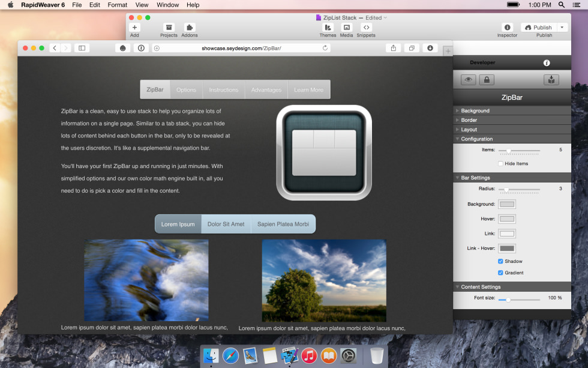This screenshot has height=368, width=588.
Task: Open the Format menu
Action: point(118,5)
